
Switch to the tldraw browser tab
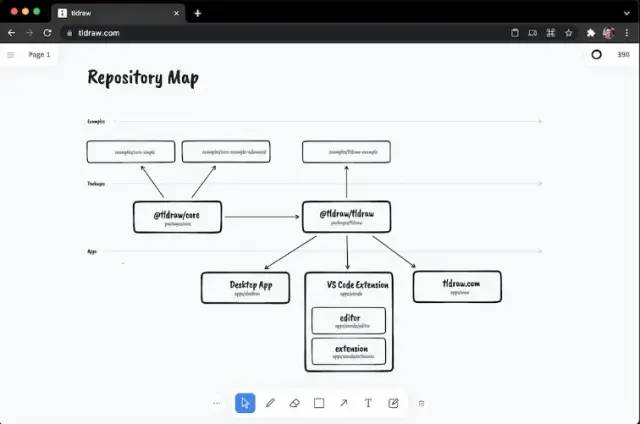(118, 13)
